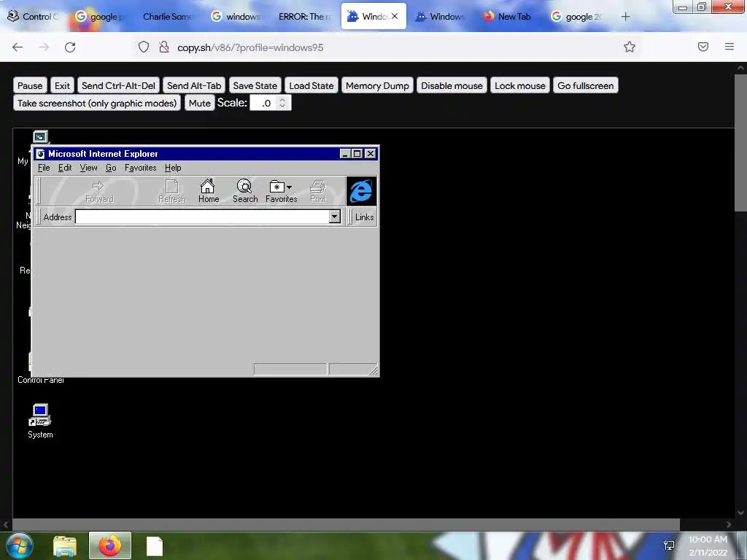Screen dimensions: 747x560
Task: Open the View menu in Internet Explorer
Action: [x=88, y=168]
